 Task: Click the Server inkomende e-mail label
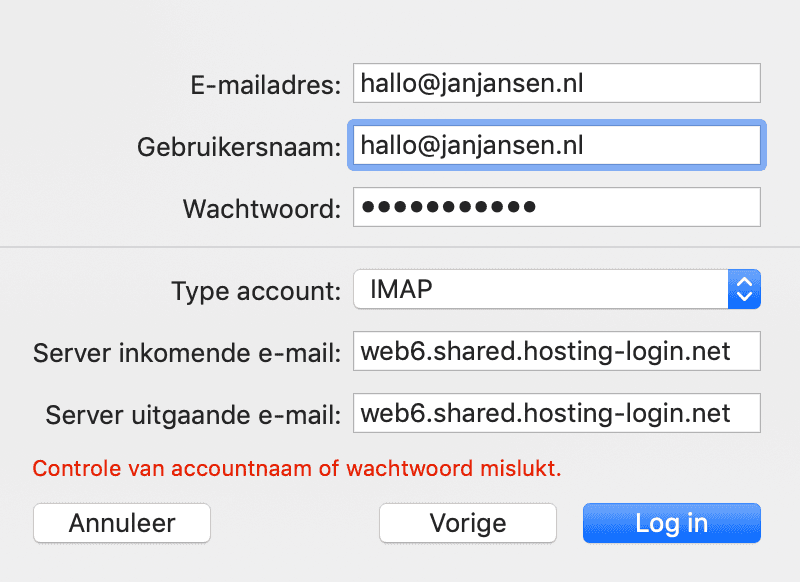(188, 353)
